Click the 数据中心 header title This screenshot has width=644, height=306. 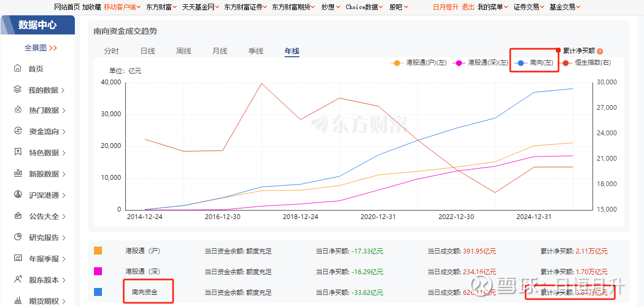tap(37, 24)
